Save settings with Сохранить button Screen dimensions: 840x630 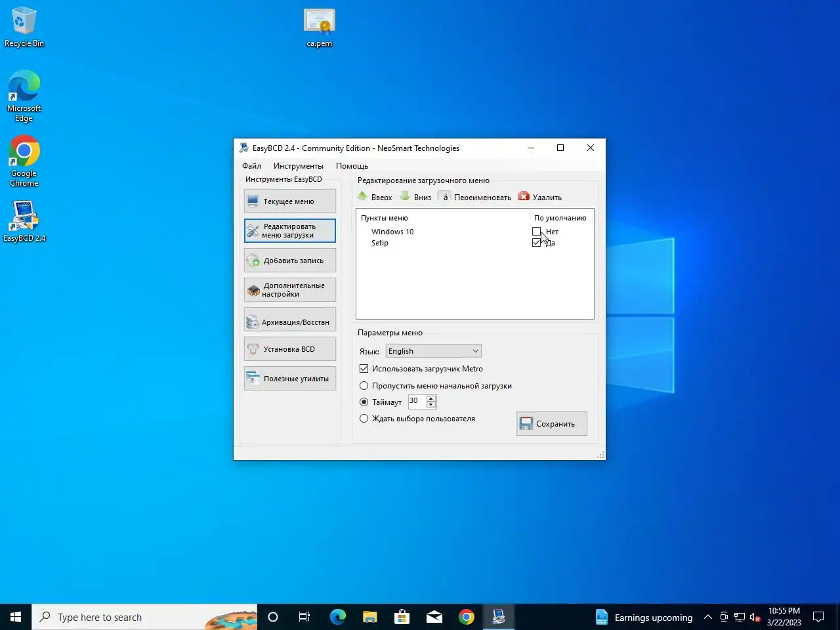[x=552, y=424]
